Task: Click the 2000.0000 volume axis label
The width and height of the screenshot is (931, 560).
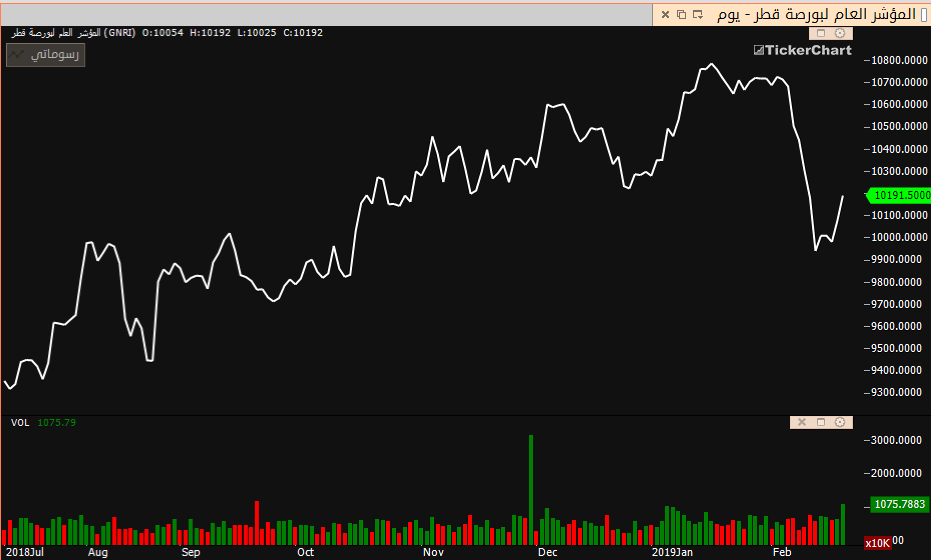Action: (897, 473)
